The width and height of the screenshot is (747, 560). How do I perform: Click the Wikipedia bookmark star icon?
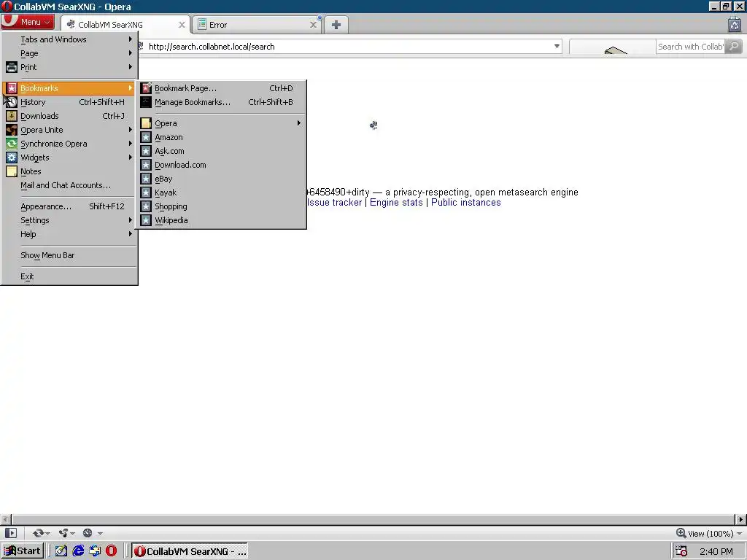(146, 220)
